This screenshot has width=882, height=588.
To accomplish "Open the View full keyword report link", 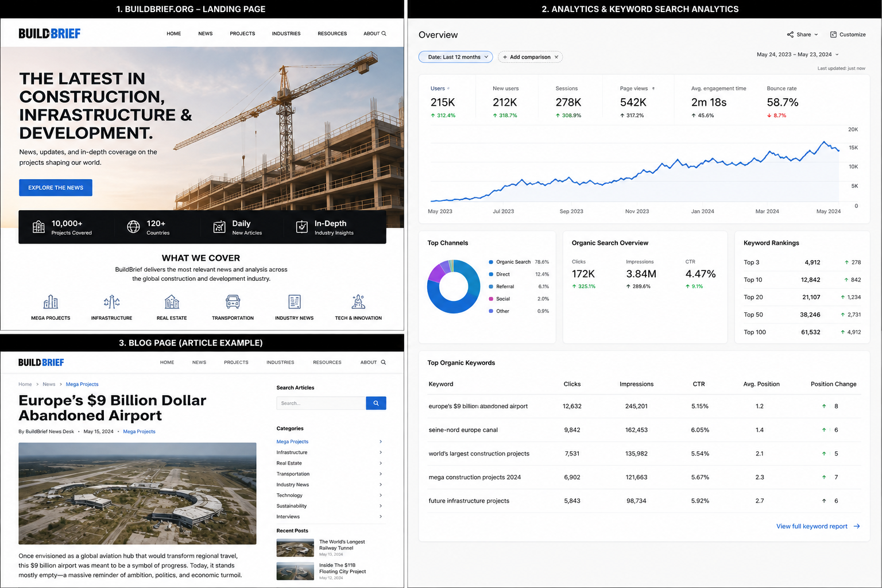I will click(x=812, y=526).
